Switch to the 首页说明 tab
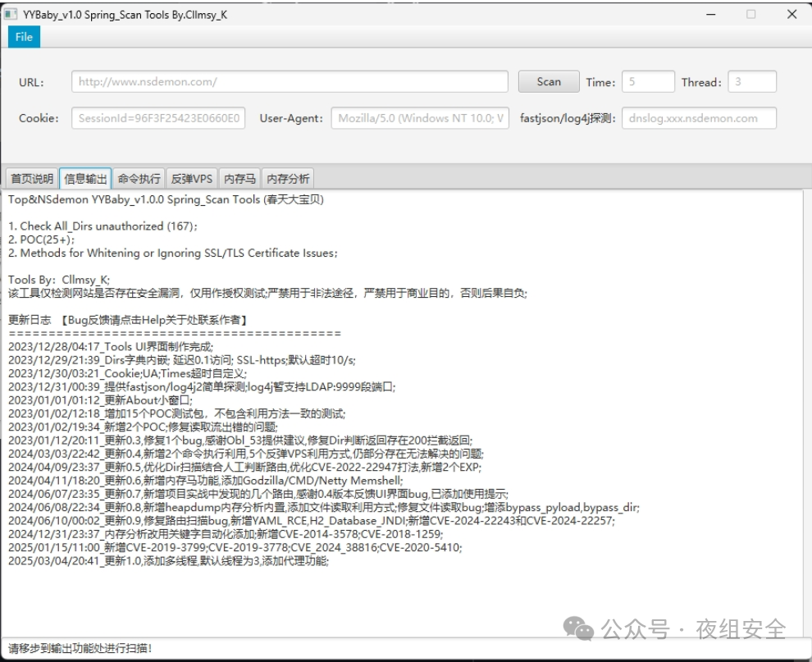 click(x=32, y=179)
